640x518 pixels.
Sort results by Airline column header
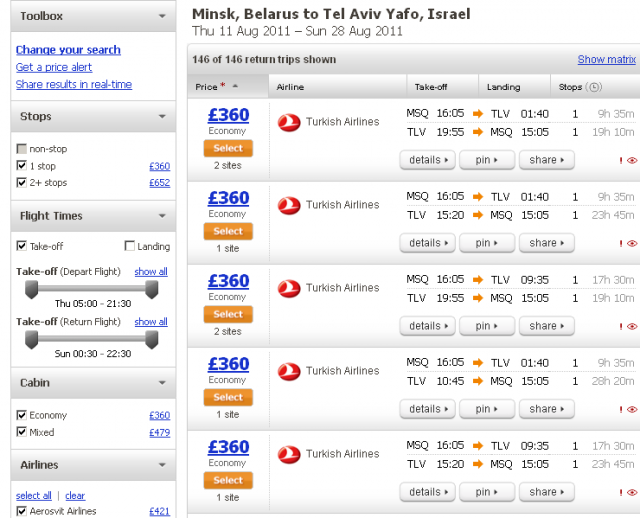(x=290, y=87)
